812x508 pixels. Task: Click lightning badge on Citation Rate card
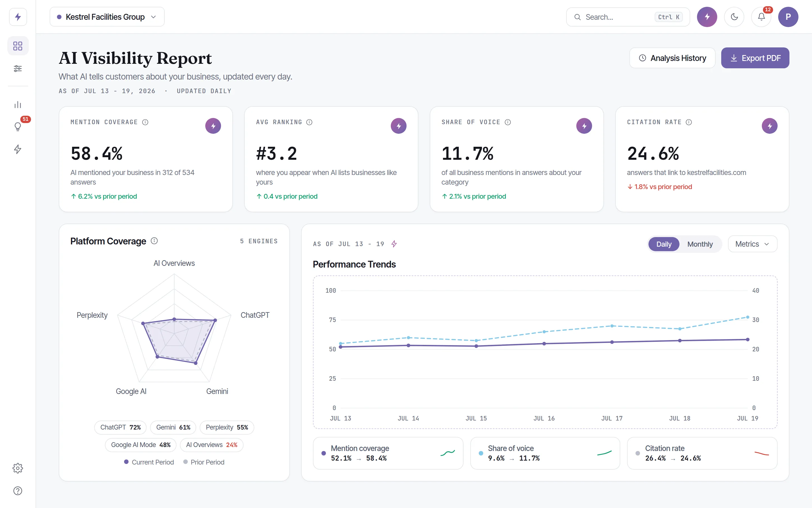pos(770,126)
